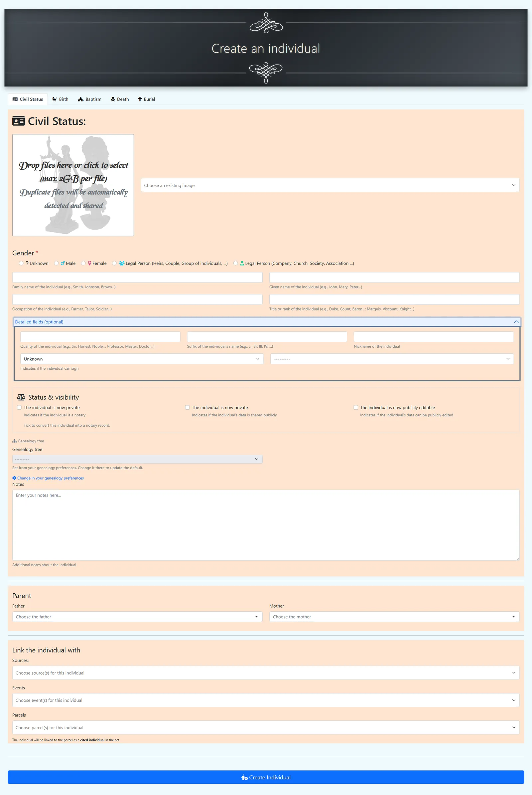Click the Nickname input field
The height and width of the screenshot is (795, 532).
[434, 337]
